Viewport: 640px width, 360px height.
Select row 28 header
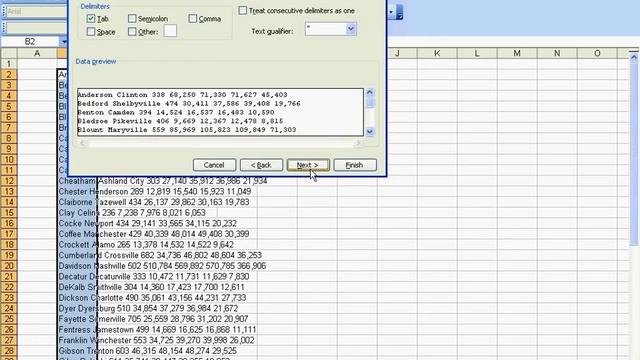click(x=9, y=351)
